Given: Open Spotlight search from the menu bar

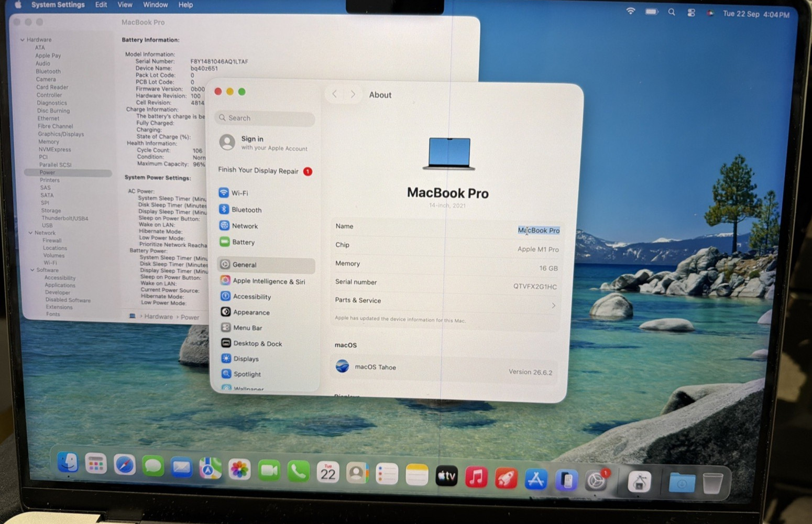Looking at the screenshot, I should pyautogui.click(x=672, y=12).
